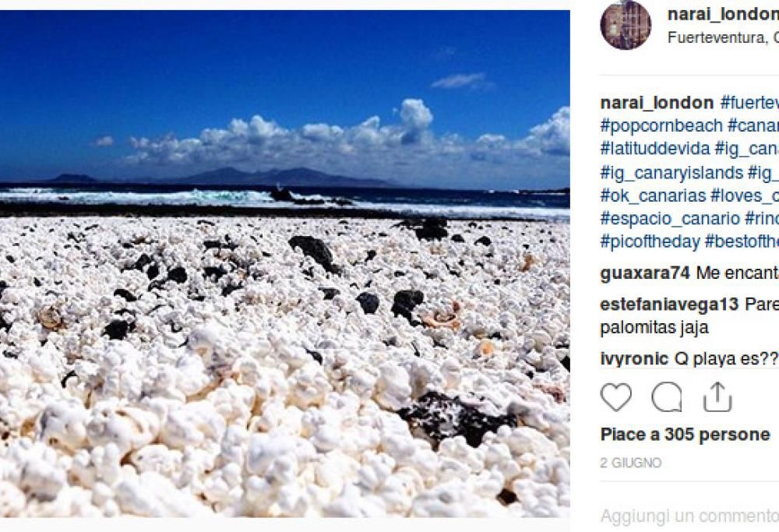Open the #espacio_canario hashtag
Screen dimensions: 779x532
click(x=670, y=218)
